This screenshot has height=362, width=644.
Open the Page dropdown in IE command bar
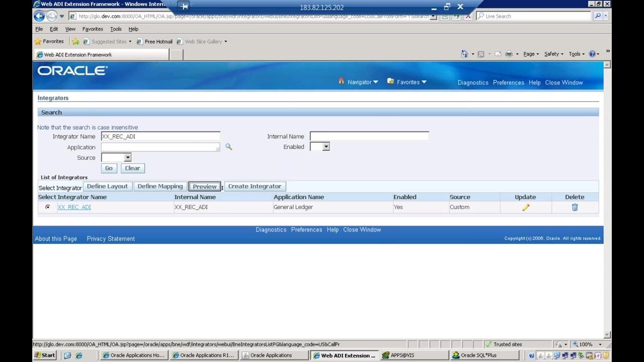531,54
